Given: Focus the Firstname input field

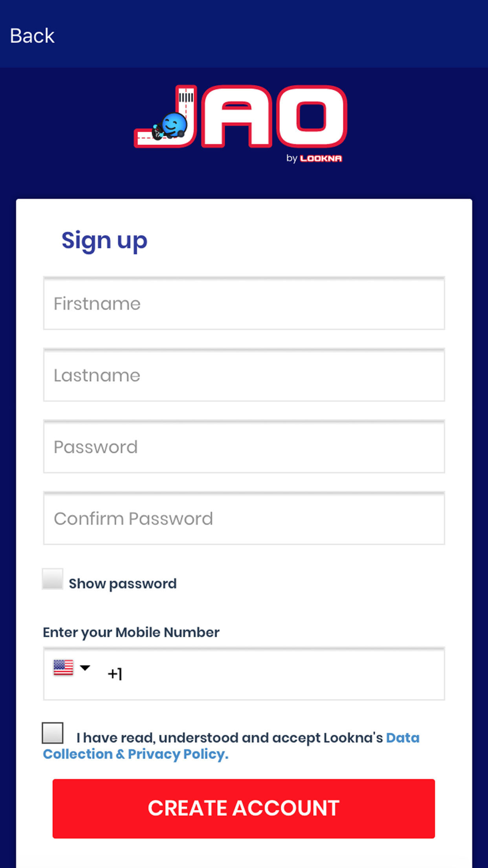Looking at the screenshot, I should (x=244, y=303).
